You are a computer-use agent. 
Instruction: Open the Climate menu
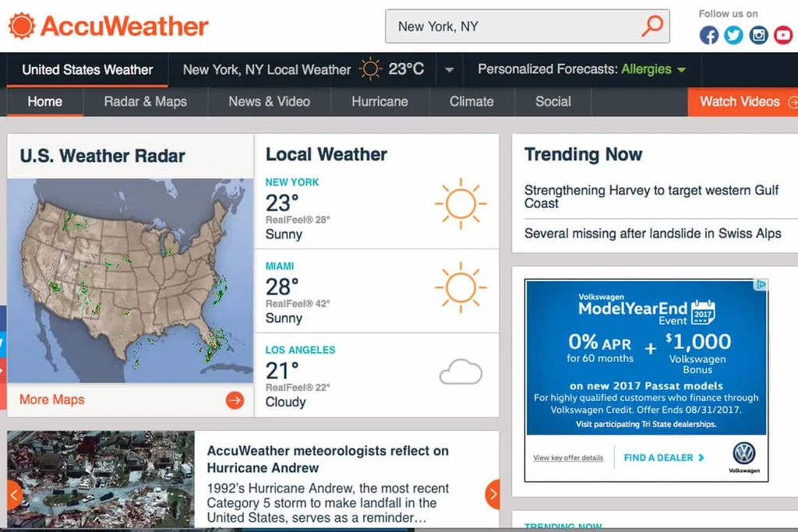click(471, 102)
